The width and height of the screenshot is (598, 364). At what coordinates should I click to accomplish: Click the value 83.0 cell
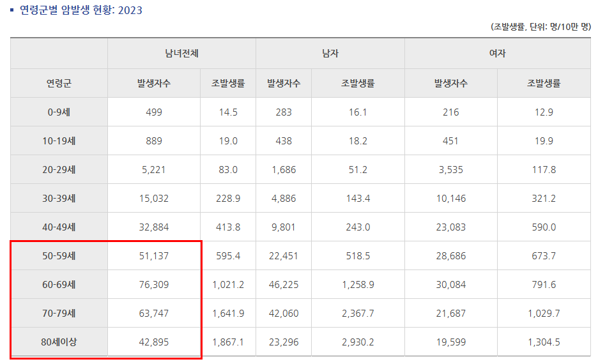[228, 170]
